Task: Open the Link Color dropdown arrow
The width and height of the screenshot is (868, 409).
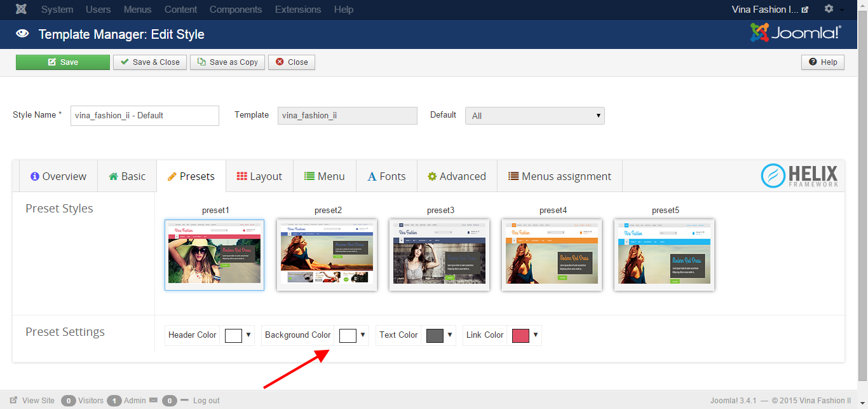Action: 536,335
